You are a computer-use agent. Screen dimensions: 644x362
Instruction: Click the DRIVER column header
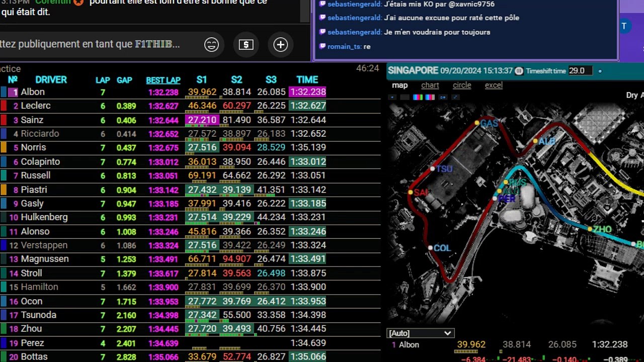coord(51,79)
